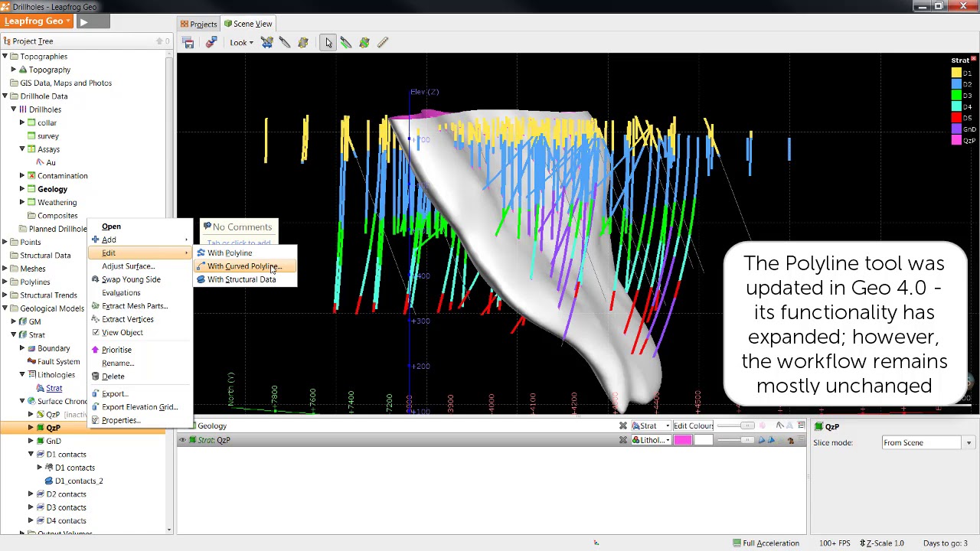Toggle the View Object checkbox
This screenshot has height=551, width=980.
point(96,333)
